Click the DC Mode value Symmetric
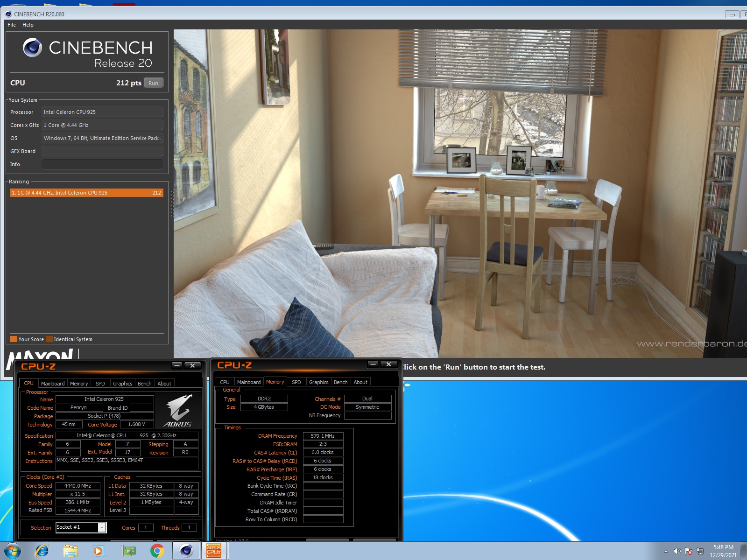 368,407
